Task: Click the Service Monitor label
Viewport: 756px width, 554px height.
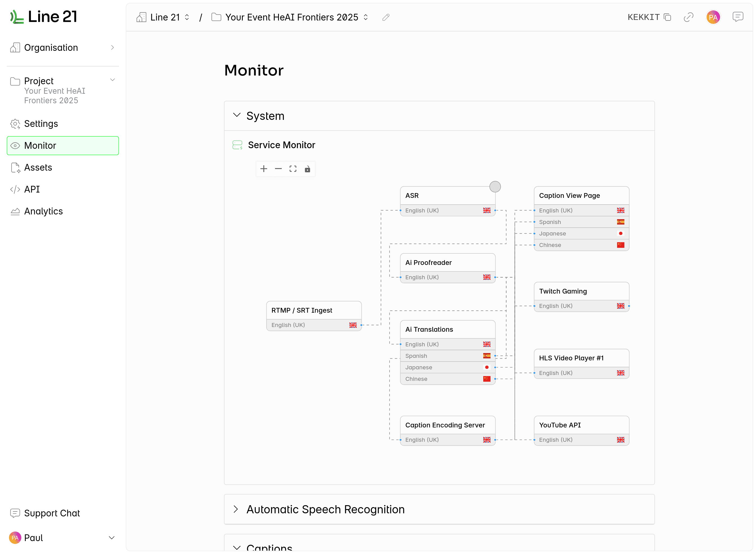Action: point(281,145)
